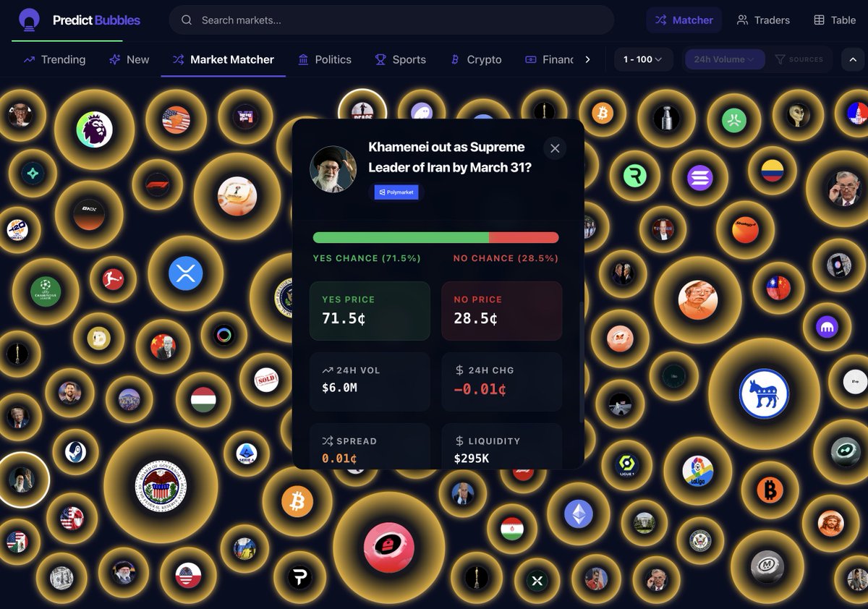The width and height of the screenshot is (868, 609).
Task: Click the Spread 0.01¢ value
Action: pos(339,459)
